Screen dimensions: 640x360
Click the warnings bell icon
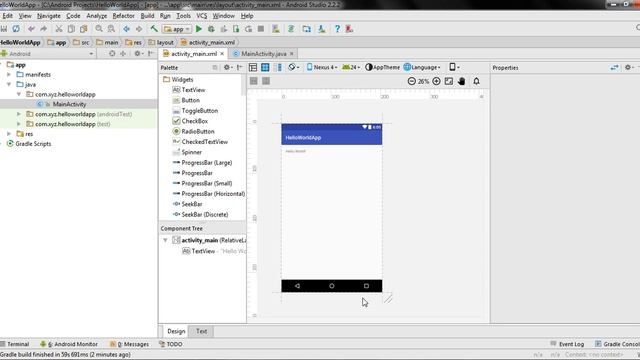[476, 81]
